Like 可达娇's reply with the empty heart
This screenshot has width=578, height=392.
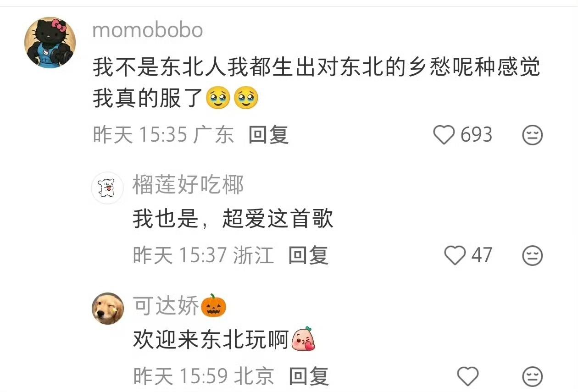(x=468, y=376)
